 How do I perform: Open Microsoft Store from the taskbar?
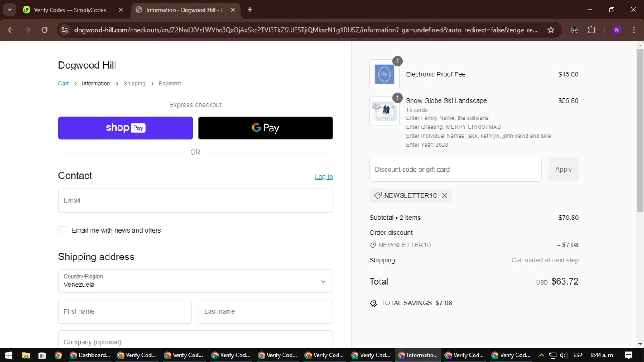pos(42,355)
